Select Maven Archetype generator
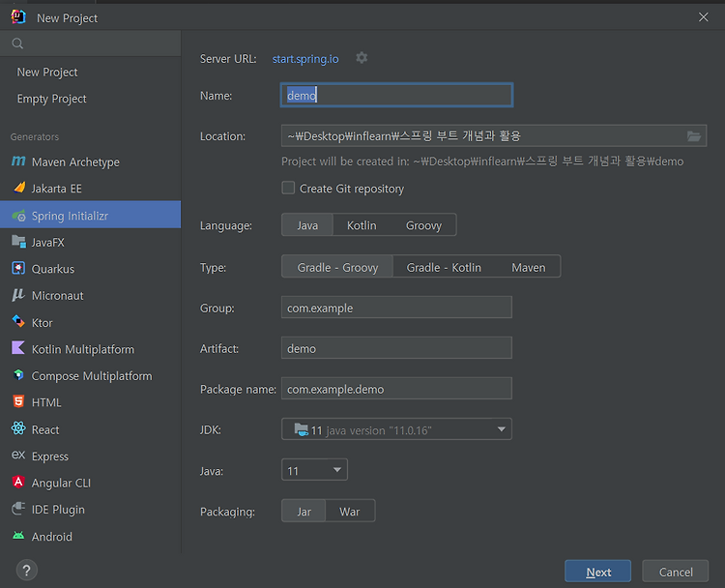725x588 pixels. 90,162
